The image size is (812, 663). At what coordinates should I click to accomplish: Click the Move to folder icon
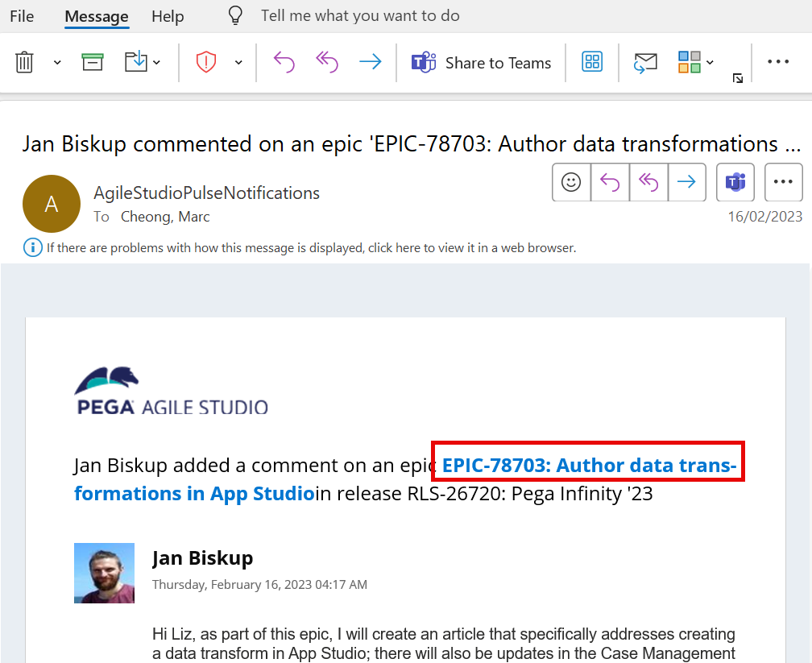coord(136,62)
